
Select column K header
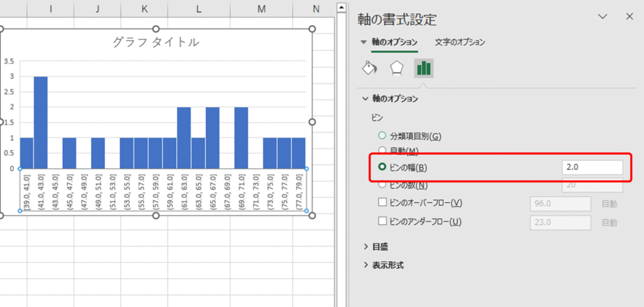[x=145, y=9]
